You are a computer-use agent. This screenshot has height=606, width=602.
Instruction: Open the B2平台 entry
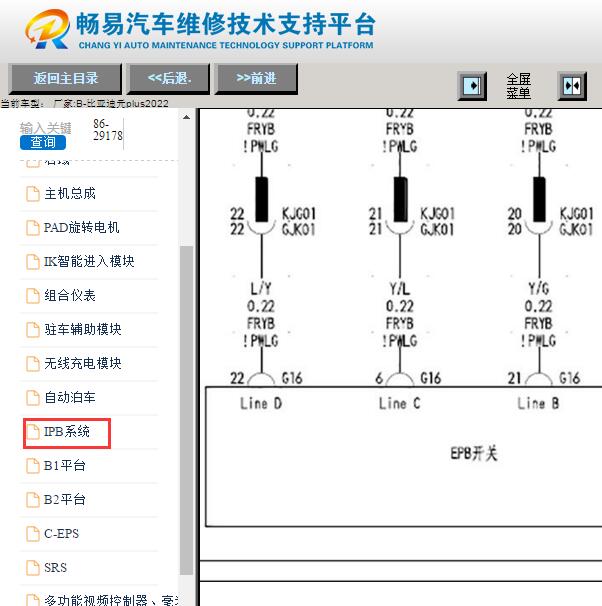coord(65,500)
